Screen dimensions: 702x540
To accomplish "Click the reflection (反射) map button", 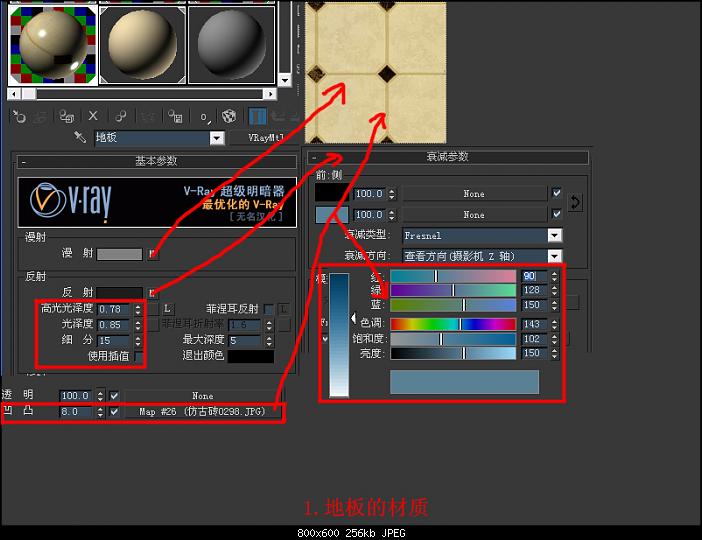I will pos(153,293).
